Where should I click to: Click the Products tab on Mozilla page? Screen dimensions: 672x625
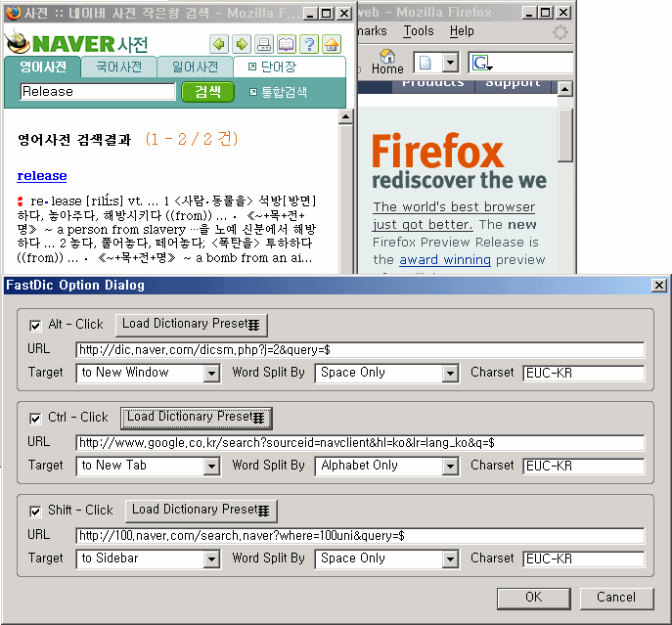tap(433, 85)
